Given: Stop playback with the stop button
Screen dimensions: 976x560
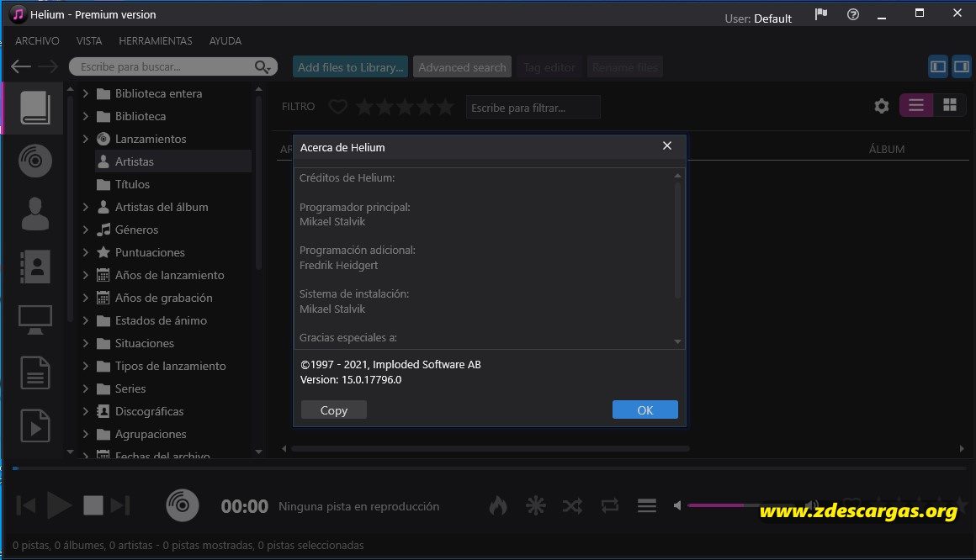Looking at the screenshot, I should pyautogui.click(x=93, y=505).
